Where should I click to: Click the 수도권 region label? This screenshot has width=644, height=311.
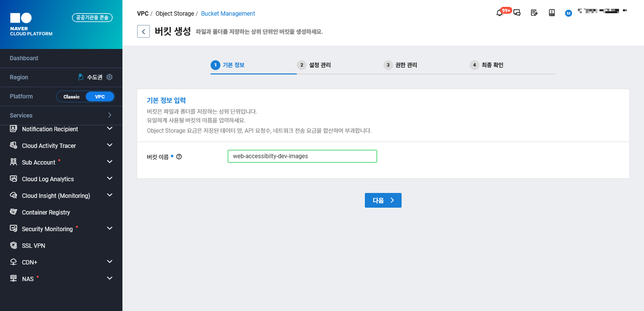(95, 77)
